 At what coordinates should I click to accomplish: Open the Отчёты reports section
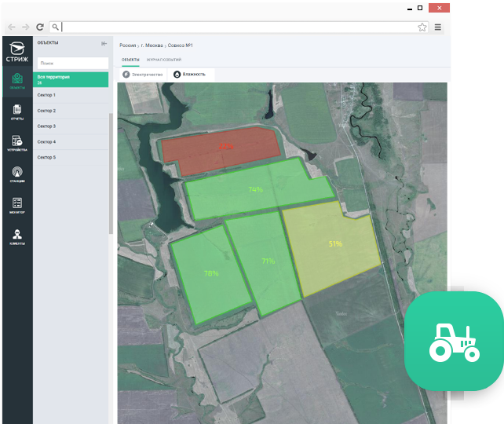[16, 112]
